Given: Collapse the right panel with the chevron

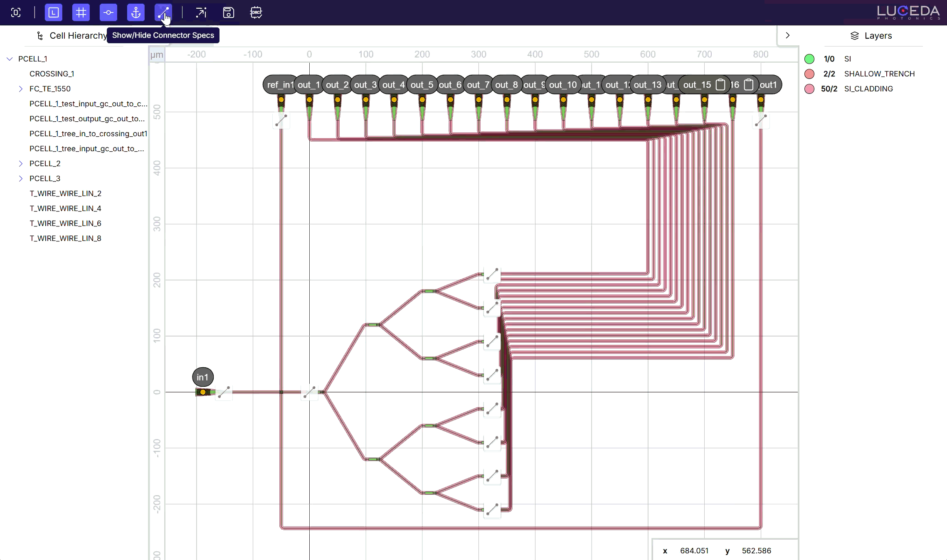Looking at the screenshot, I should [788, 35].
